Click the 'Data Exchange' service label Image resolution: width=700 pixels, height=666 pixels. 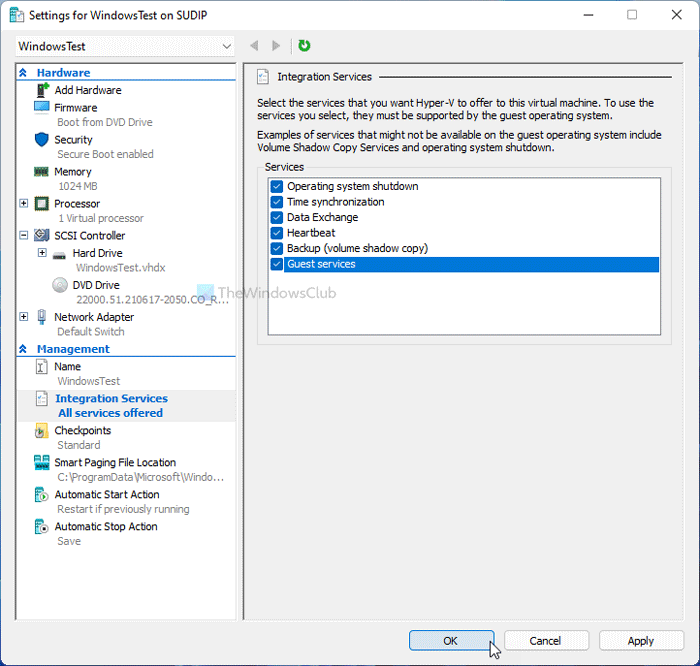(x=322, y=217)
